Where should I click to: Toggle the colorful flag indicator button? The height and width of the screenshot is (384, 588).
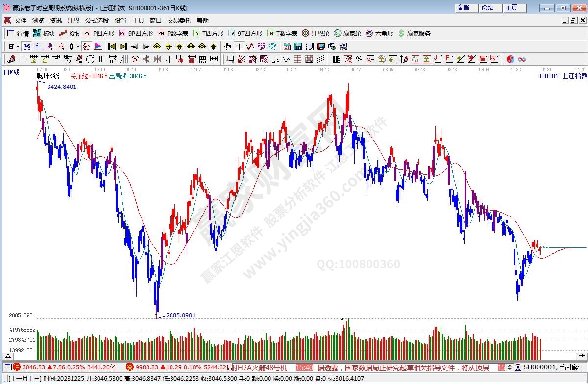click(98, 47)
